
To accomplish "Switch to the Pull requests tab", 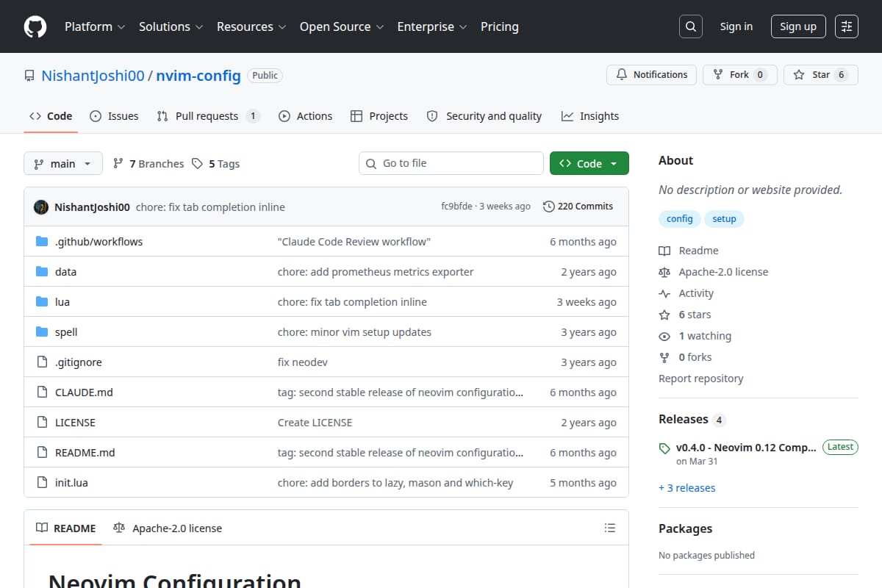I will [208, 116].
